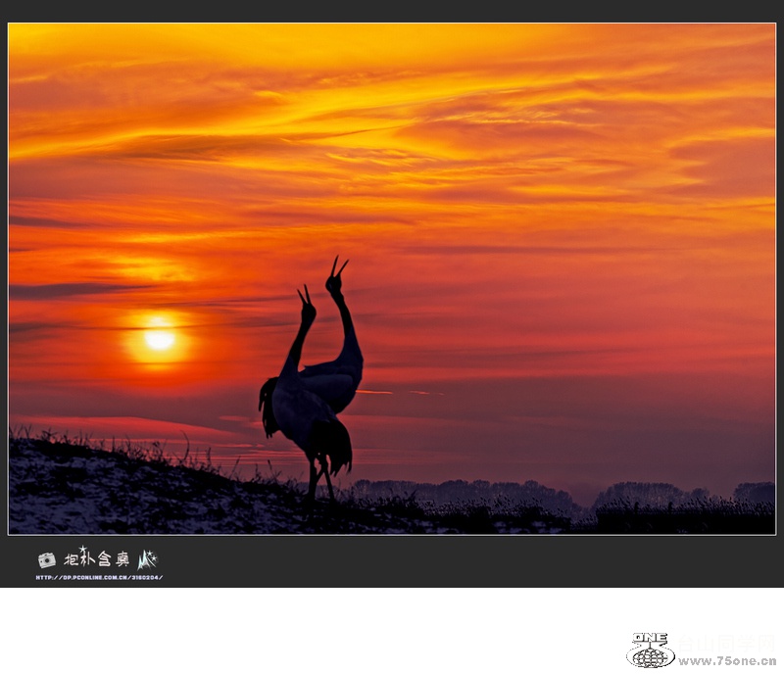The width and height of the screenshot is (784, 674).
Task: Click the shorter crane's raised beak
Action: tap(305, 296)
